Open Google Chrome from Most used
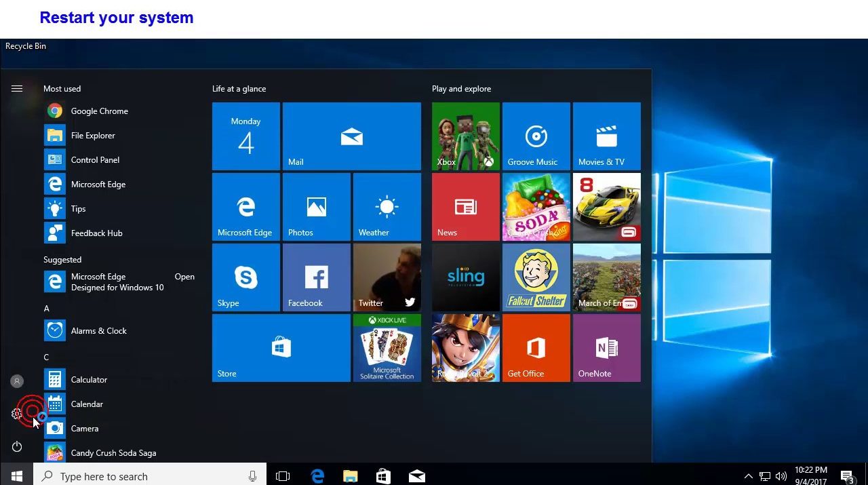 (x=99, y=111)
